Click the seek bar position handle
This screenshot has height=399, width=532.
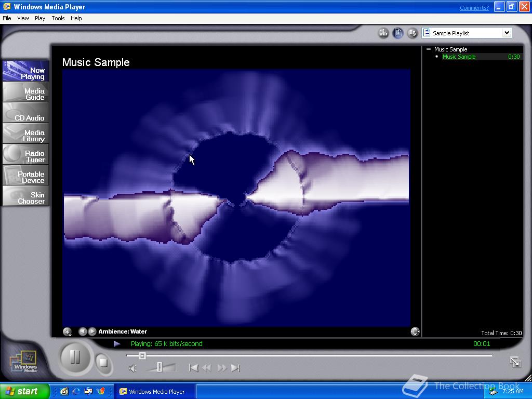(142, 355)
